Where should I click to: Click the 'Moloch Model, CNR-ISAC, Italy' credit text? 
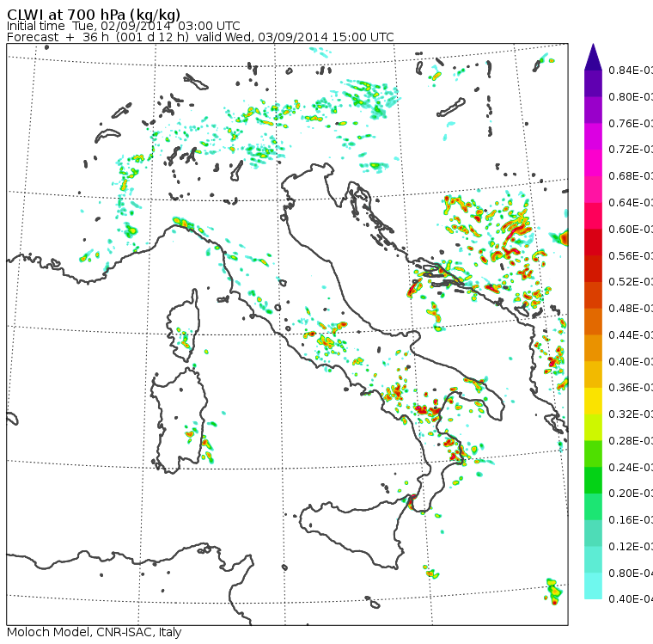95,632
